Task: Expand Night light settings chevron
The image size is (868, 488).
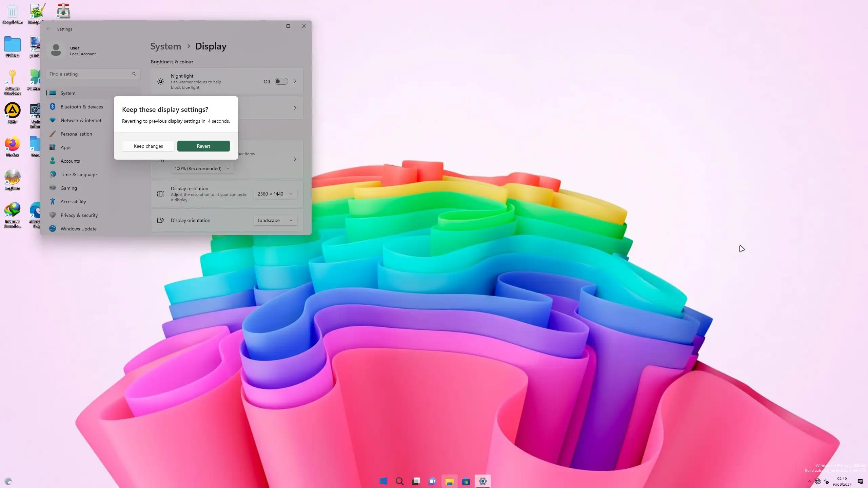Action: click(295, 81)
